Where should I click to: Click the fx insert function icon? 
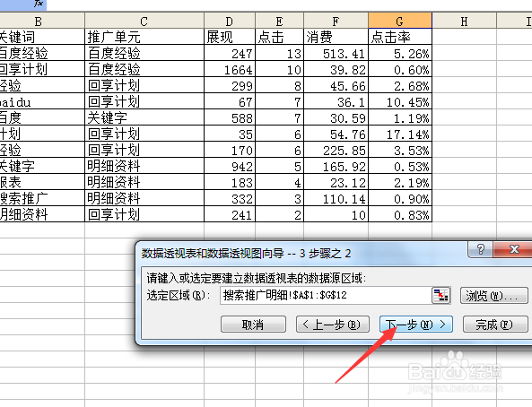pyautogui.click(x=39, y=4)
